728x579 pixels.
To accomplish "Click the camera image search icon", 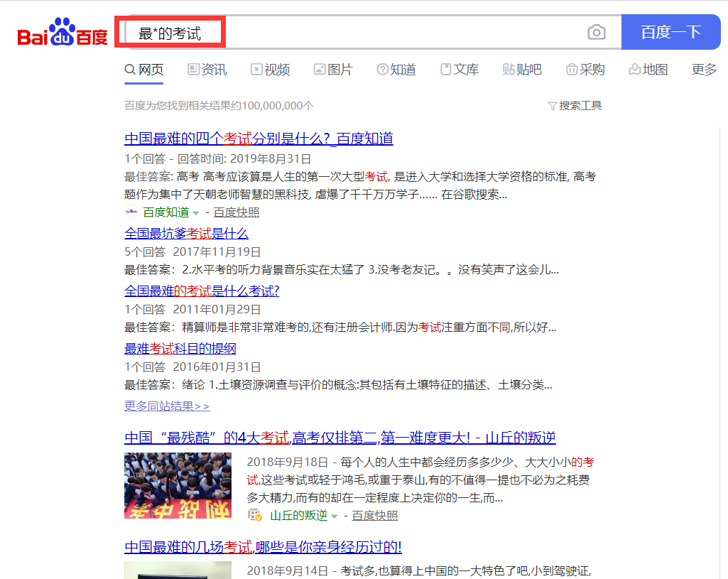I will 596,32.
